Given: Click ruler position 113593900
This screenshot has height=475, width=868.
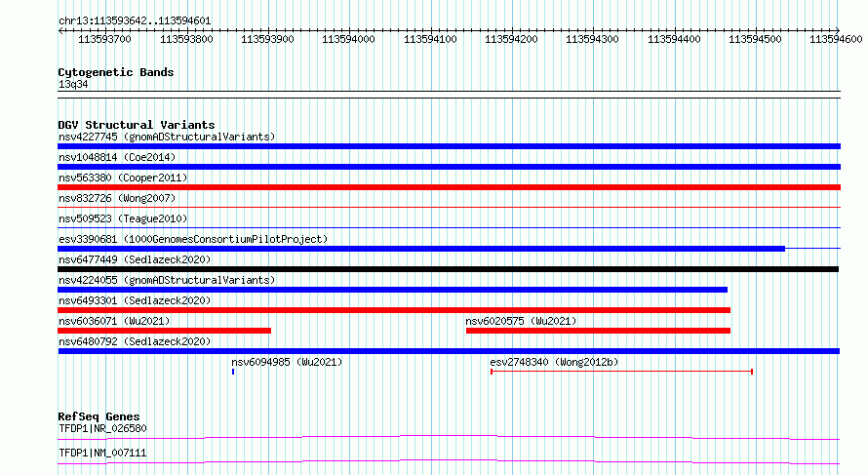Looking at the screenshot, I should (x=267, y=39).
